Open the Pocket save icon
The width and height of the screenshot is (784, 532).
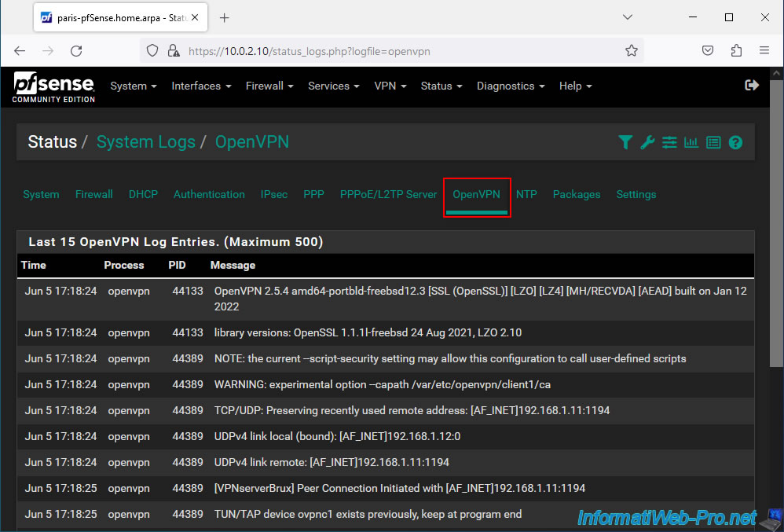[708, 50]
